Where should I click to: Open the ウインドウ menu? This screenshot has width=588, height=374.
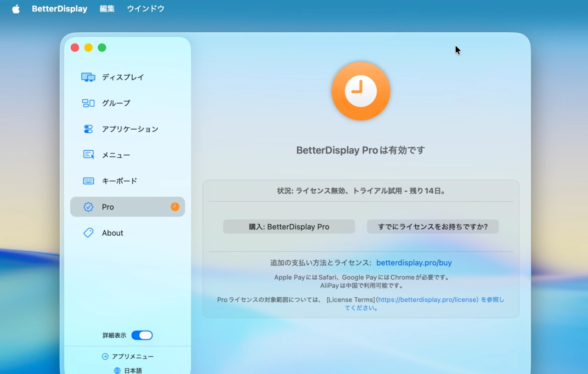146,9
